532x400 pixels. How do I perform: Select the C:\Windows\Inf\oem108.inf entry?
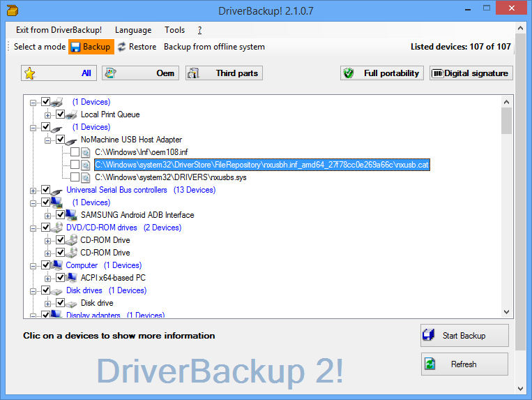141,152
